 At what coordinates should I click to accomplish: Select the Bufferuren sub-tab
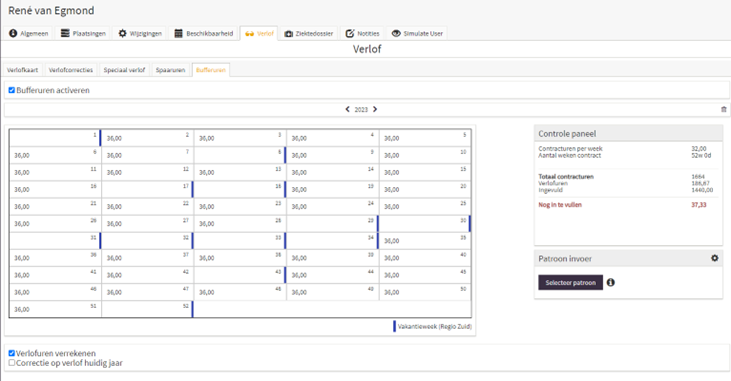coord(211,70)
